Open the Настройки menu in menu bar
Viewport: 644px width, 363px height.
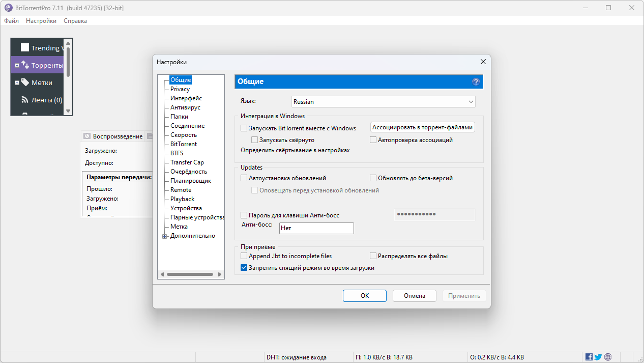point(41,21)
